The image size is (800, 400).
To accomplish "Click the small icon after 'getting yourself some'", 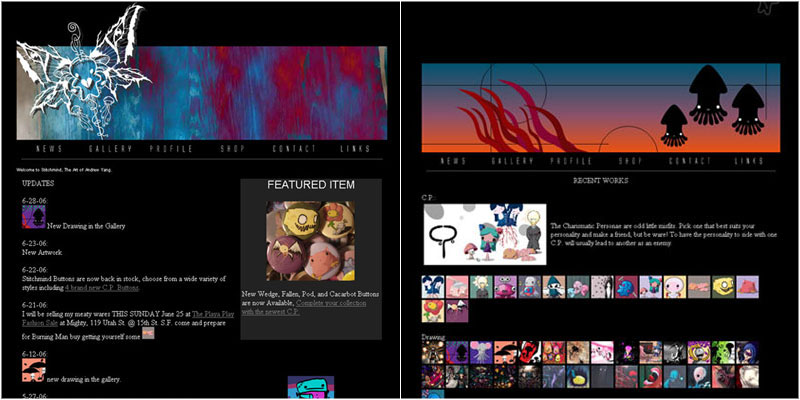I will (148, 333).
